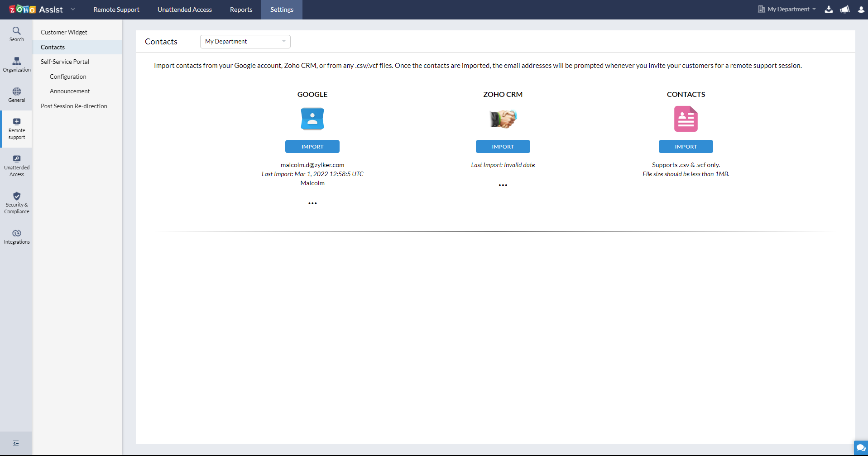Open the Reports tab
The width and height of the screenshot is (868, 456).
(241, 9)
